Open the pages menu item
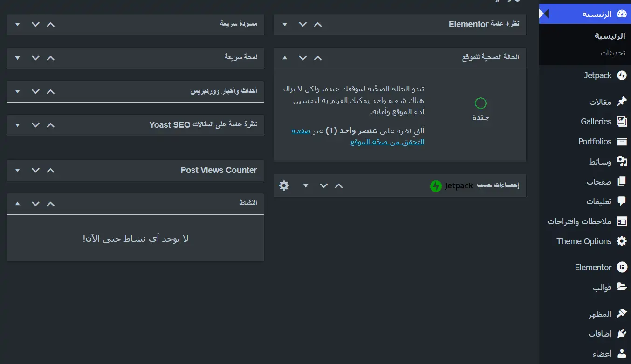Image resolution: width=631 pixels, height=364 pixels. coord(599,182)
